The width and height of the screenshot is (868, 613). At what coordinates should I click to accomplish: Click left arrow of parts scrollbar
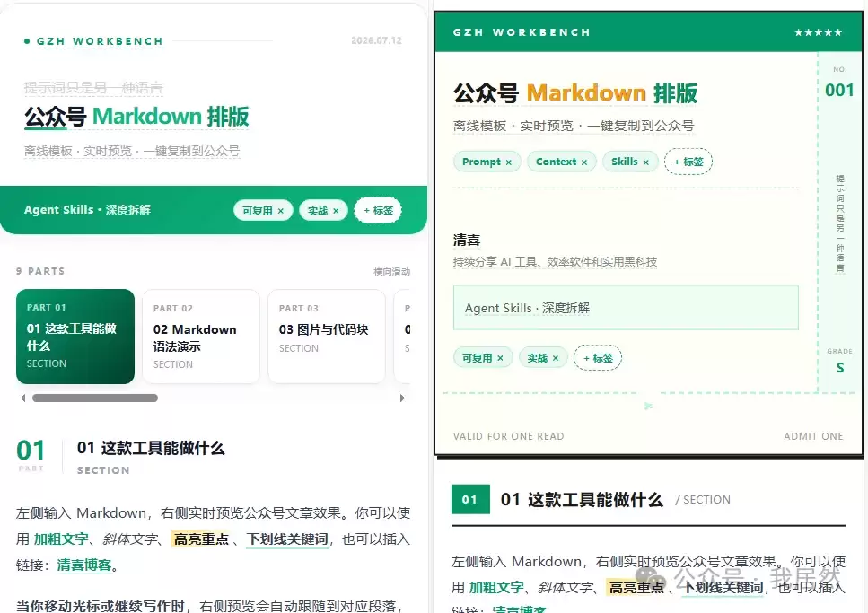coord(22,398)
